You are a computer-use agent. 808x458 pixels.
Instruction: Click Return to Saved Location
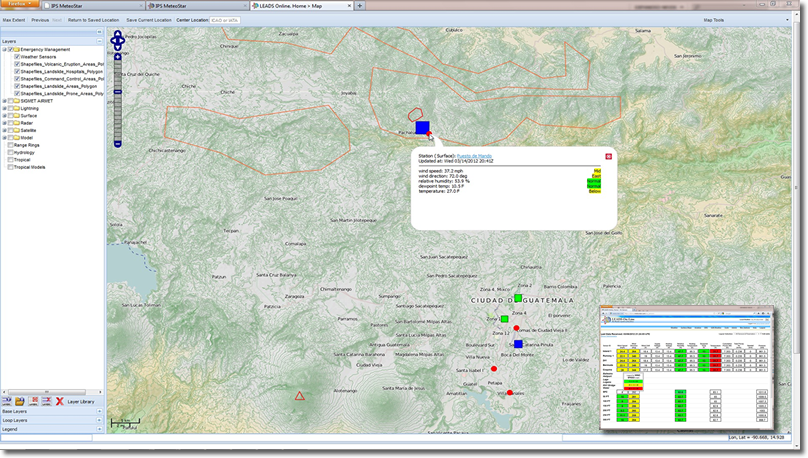pyautogui.click(x=93, y=20)
